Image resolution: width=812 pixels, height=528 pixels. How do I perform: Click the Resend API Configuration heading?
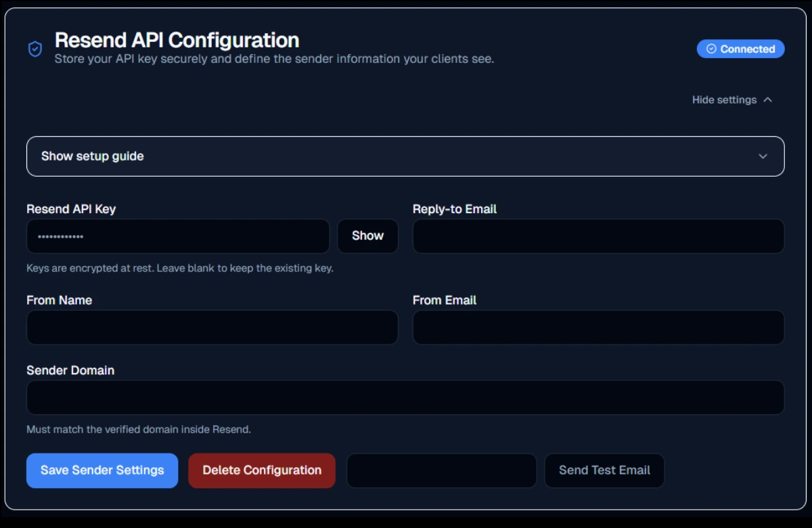tap(177, 40)
